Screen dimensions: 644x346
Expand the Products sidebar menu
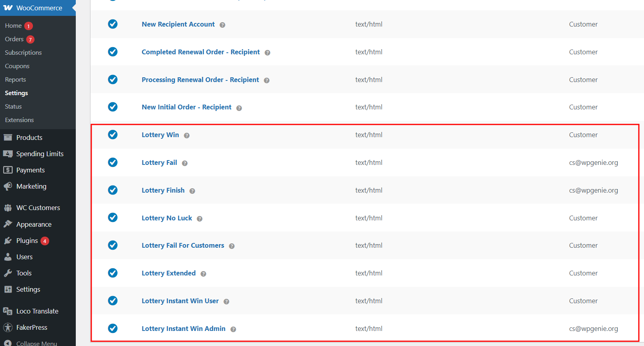(x=29, y=138)
